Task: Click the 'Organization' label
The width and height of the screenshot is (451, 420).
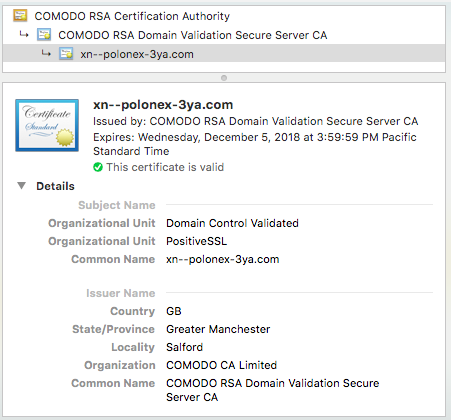Action: tap(120, 365)
